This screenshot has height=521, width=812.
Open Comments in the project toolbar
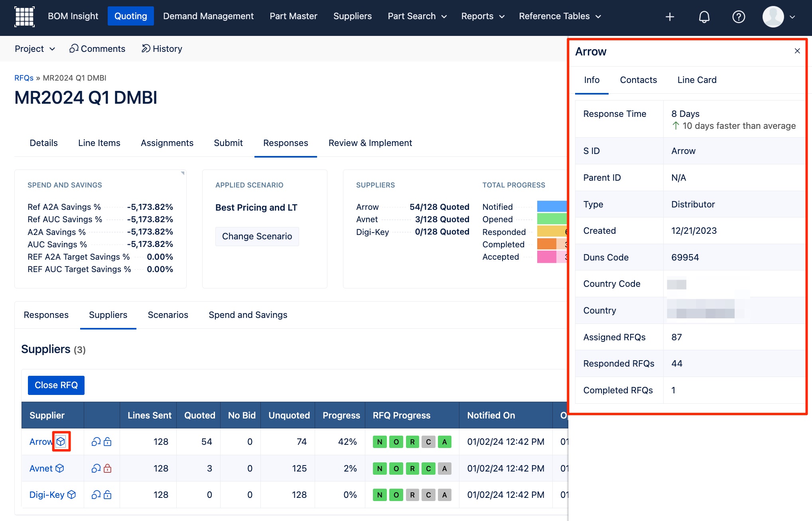click(x=97, y=49)
